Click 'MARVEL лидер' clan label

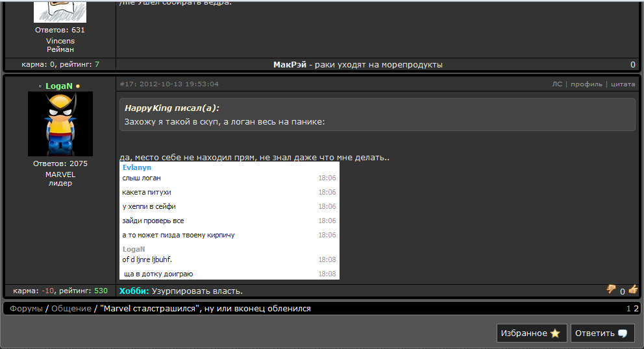tap(60, 178)
